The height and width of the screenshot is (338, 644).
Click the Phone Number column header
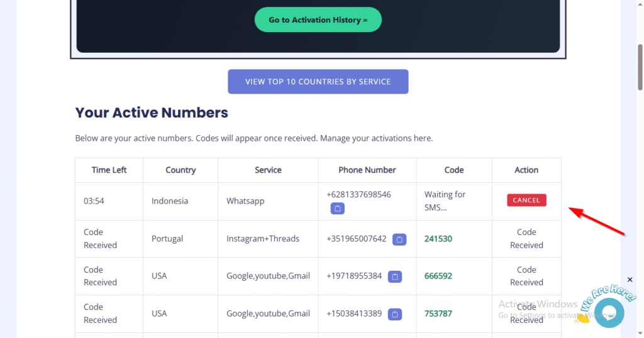367,170
